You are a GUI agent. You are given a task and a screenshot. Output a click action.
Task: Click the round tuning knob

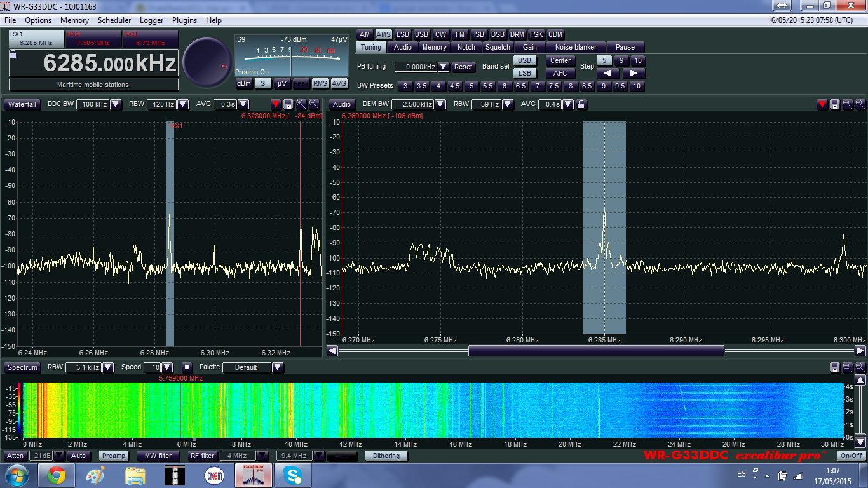[x=207, y=62]
